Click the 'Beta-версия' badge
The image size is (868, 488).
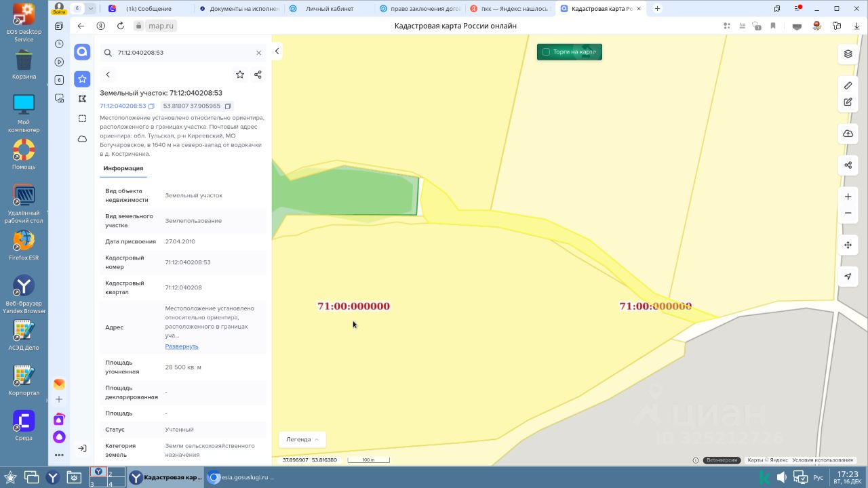pos(722,460)
